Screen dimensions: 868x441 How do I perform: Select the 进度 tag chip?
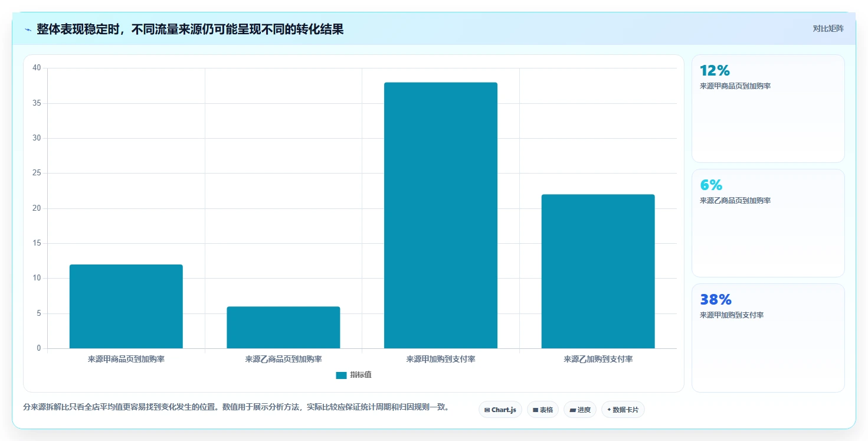tap(580, 410)
